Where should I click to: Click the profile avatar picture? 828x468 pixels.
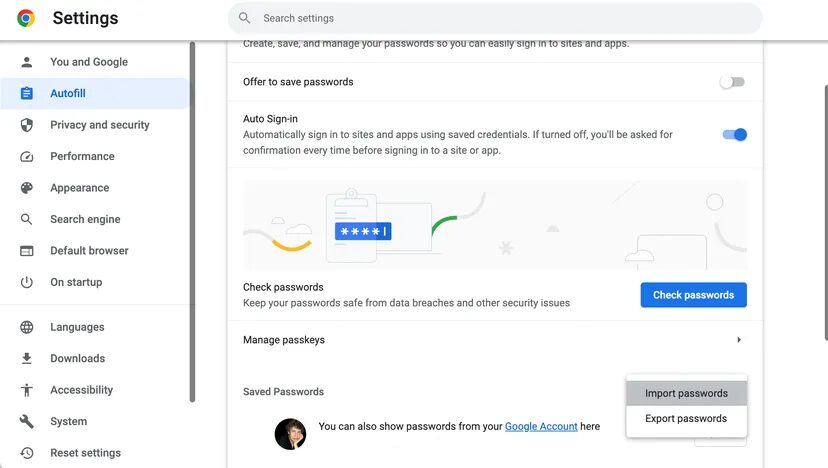coord(290,433)
